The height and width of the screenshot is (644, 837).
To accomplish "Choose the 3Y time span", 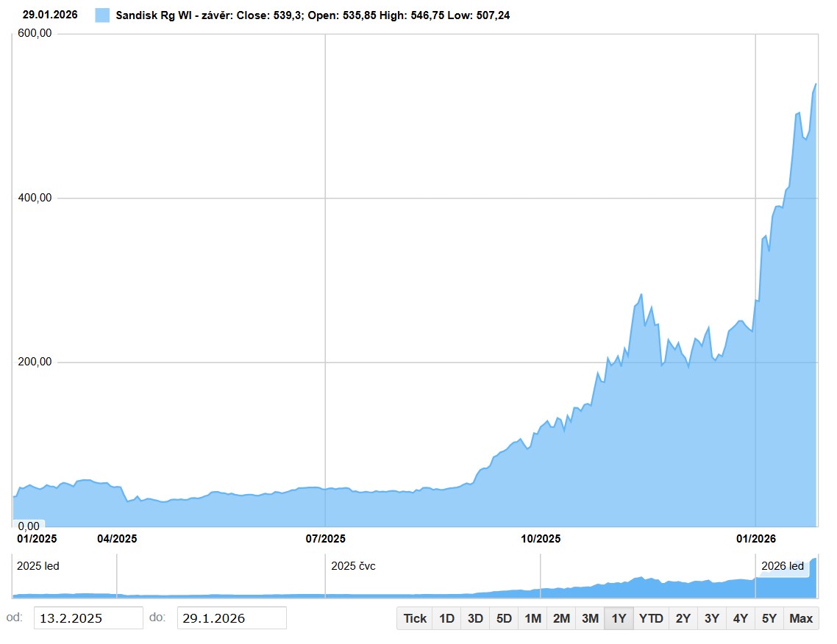I will coord(712,618).
